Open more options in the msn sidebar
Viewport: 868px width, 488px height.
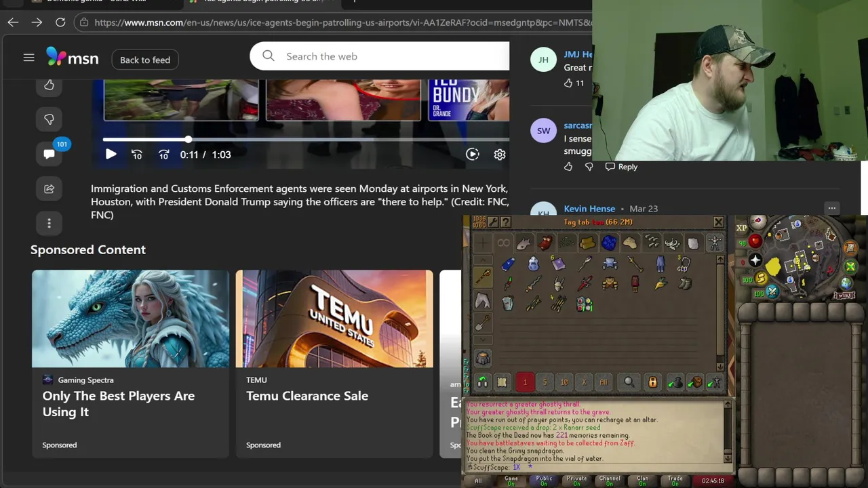pos(49,223)
